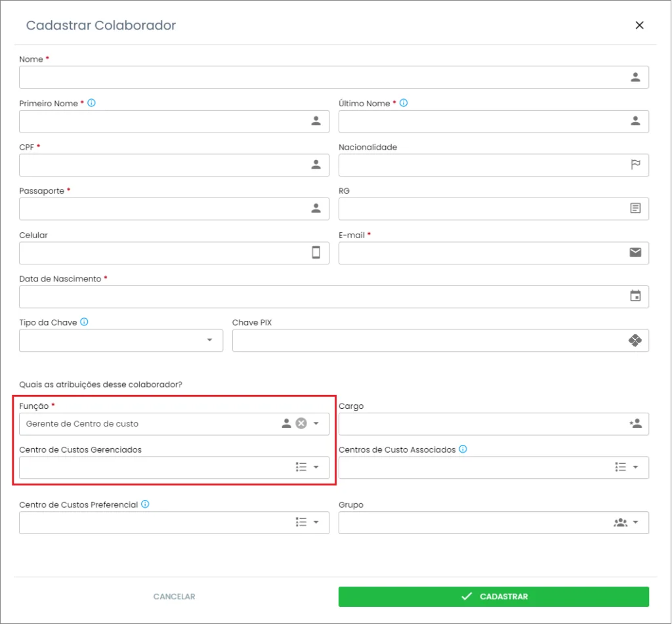Click the PIX diamond icon in Chave PIX
This screenshot has height=624, width=672.
tap(635, 340)
